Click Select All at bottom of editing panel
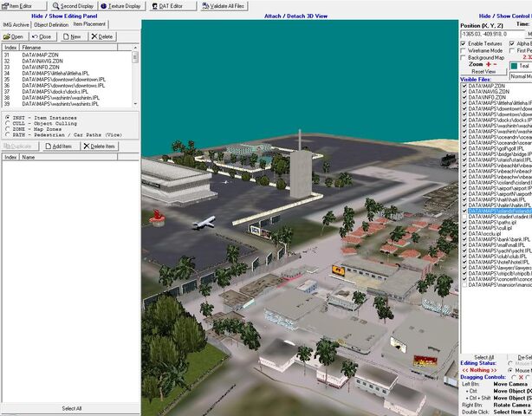This screenshot has width=532, height=416. [x=72, y=408]
